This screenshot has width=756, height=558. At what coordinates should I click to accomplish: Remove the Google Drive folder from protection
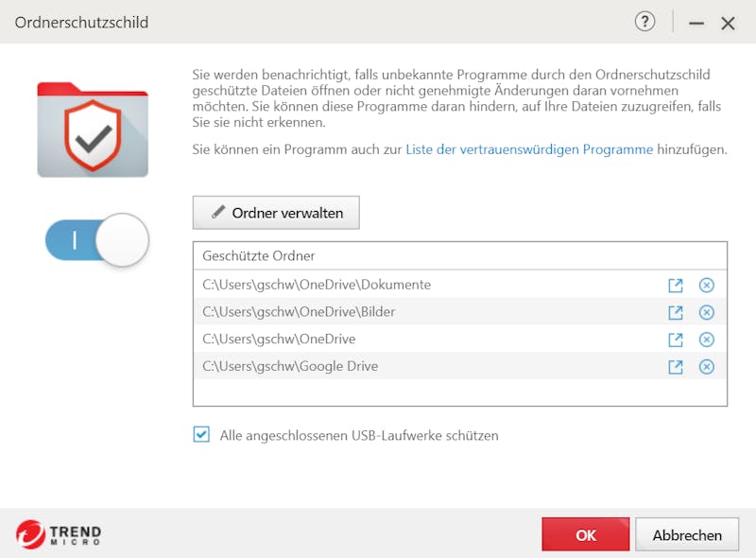706,367
